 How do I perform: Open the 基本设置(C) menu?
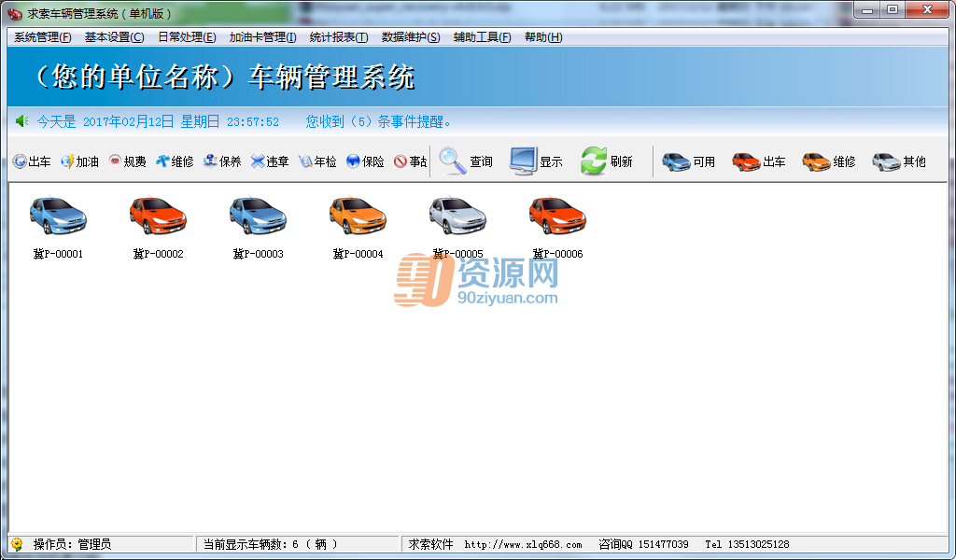115,37
